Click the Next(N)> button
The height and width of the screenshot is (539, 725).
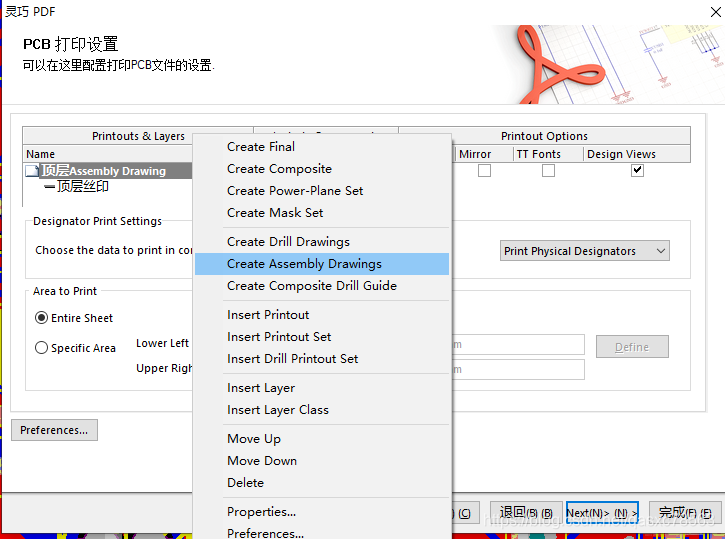602,513
